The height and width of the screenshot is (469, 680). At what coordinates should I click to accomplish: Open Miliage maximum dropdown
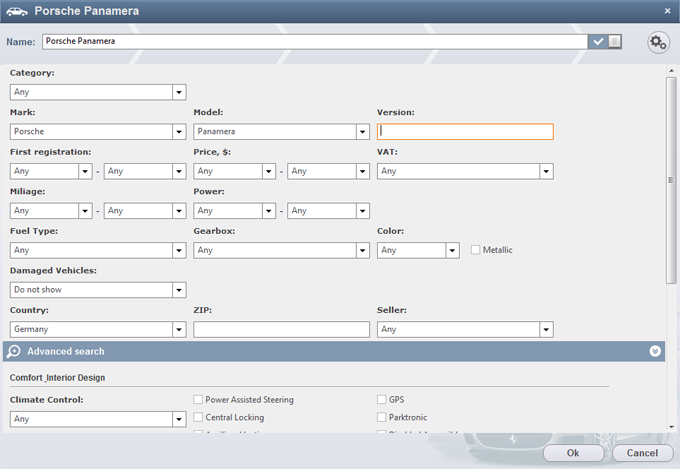(x=145, y=210)
